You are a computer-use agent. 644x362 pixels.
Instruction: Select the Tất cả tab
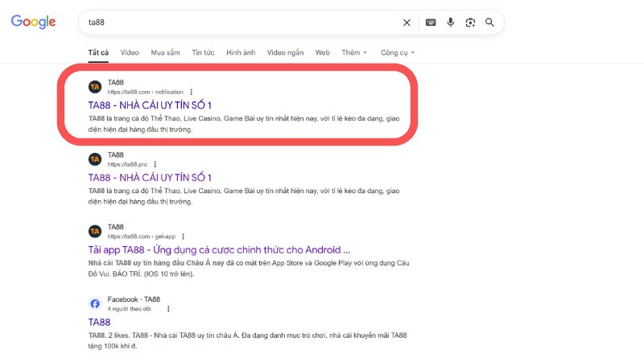click(98, 52)
